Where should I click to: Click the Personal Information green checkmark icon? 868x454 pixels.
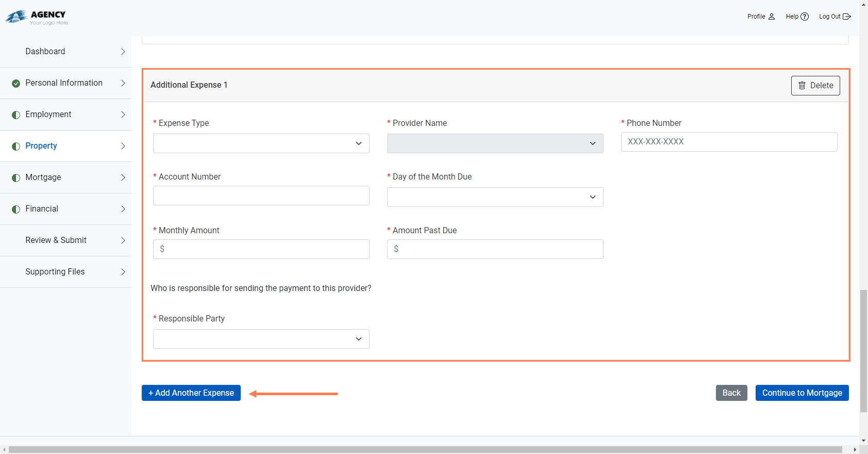click(x=16, y=83)
